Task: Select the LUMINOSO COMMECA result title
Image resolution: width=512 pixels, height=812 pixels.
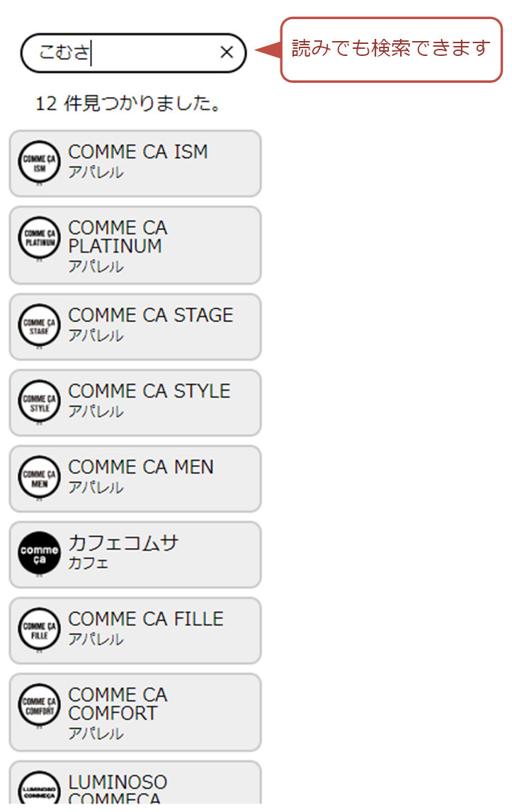Action: (x=118, y=790)
